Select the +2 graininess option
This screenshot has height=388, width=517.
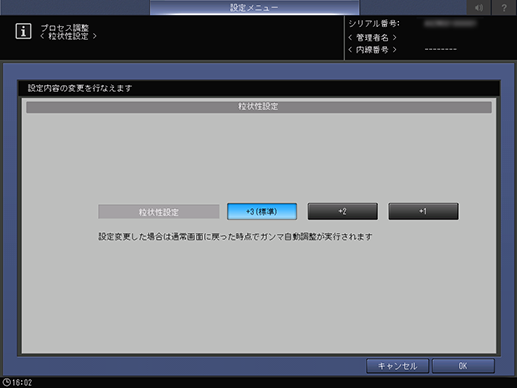tap(343, 211)
